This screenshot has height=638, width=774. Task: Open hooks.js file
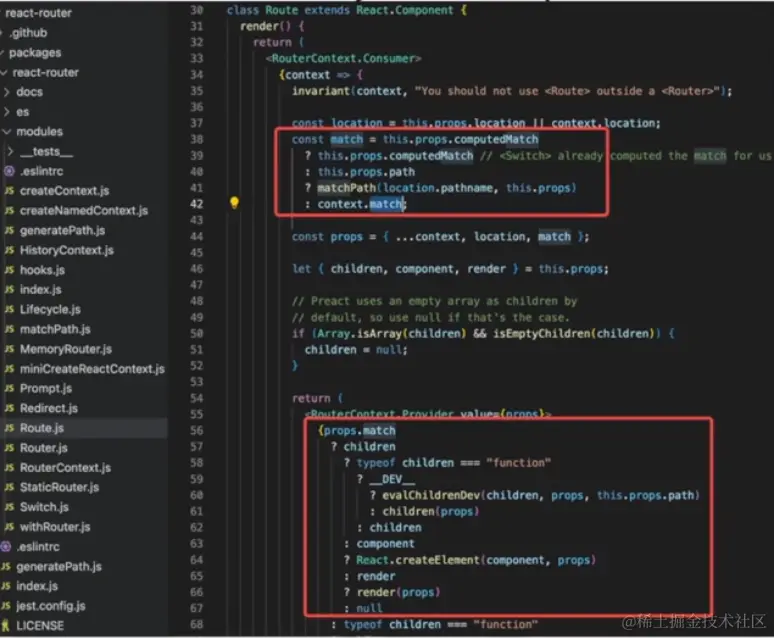click(x=42, y=270)
